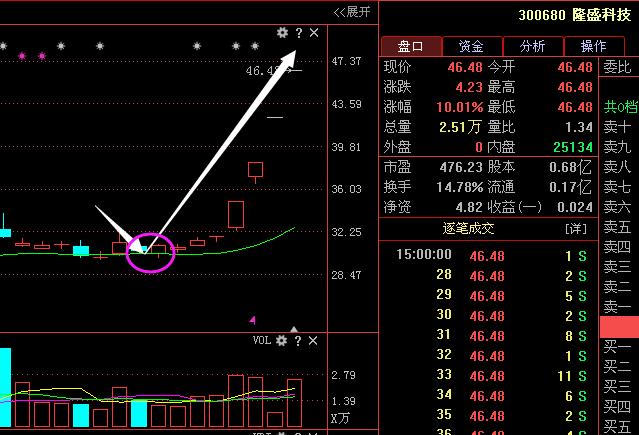Image resolution: width=639 pixels, height=435 pixels.
Task: Select the VOL indicator label
Action: (x=262, y=340)
